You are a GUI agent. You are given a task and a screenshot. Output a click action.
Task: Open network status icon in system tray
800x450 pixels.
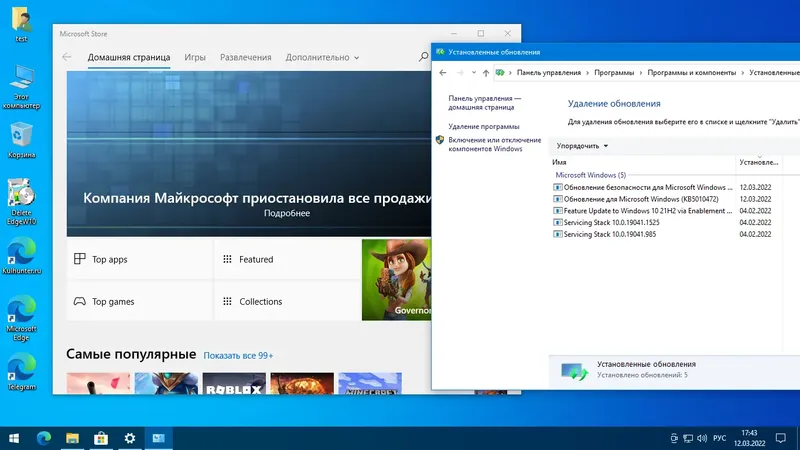tap(688, 438)
